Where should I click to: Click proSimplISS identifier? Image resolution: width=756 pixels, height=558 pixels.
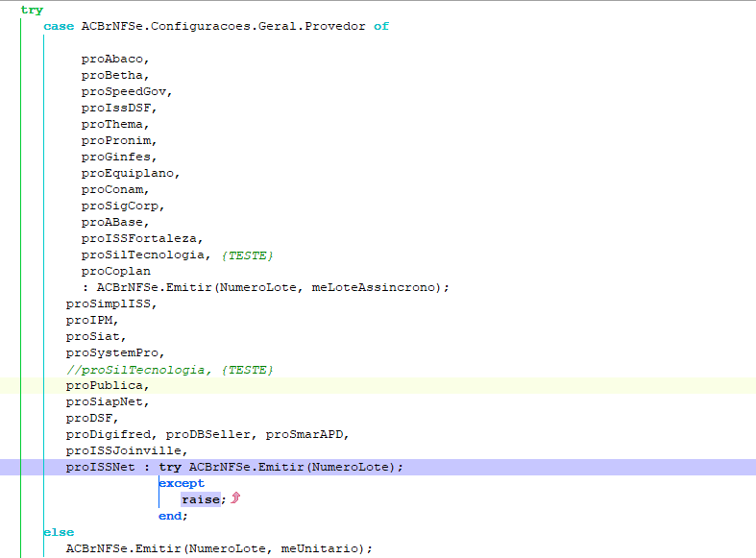click(x=109, y=304)
